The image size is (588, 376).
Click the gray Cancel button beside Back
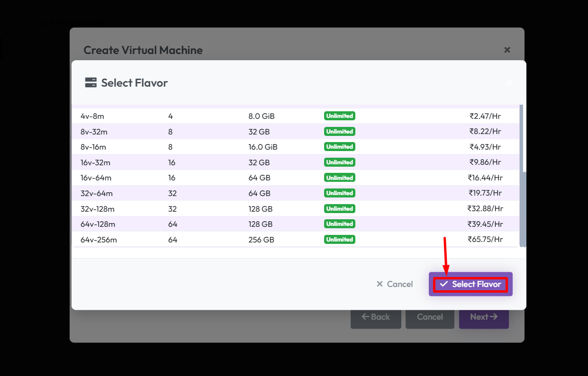(430, 317)
